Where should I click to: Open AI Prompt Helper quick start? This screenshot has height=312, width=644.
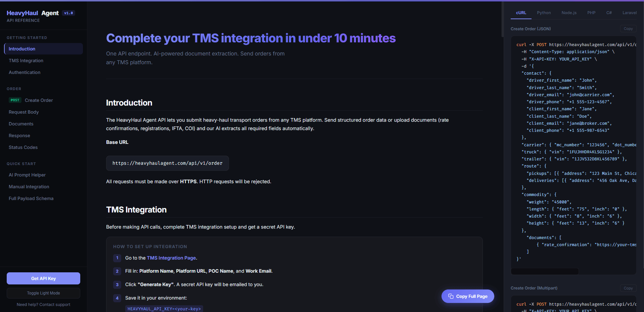(43, 175)
